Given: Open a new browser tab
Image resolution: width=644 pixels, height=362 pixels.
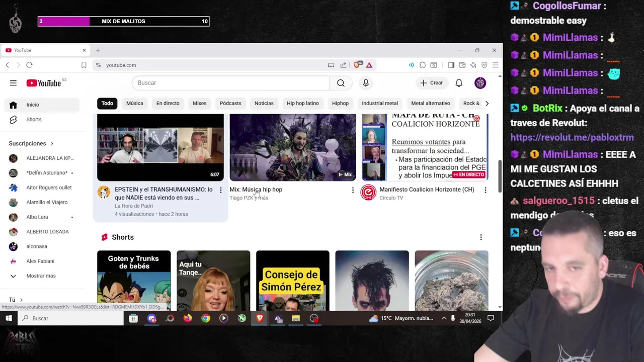Looking at the screenshot, I should pos(98,50).
